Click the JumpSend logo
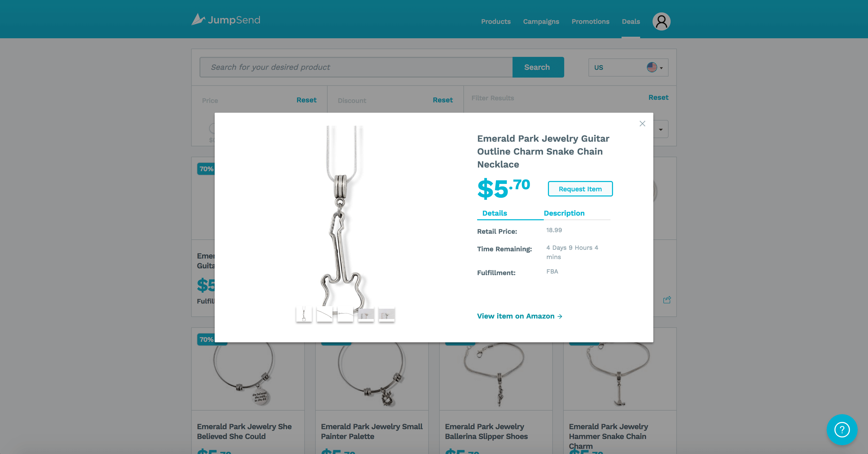 pos(226,20)
